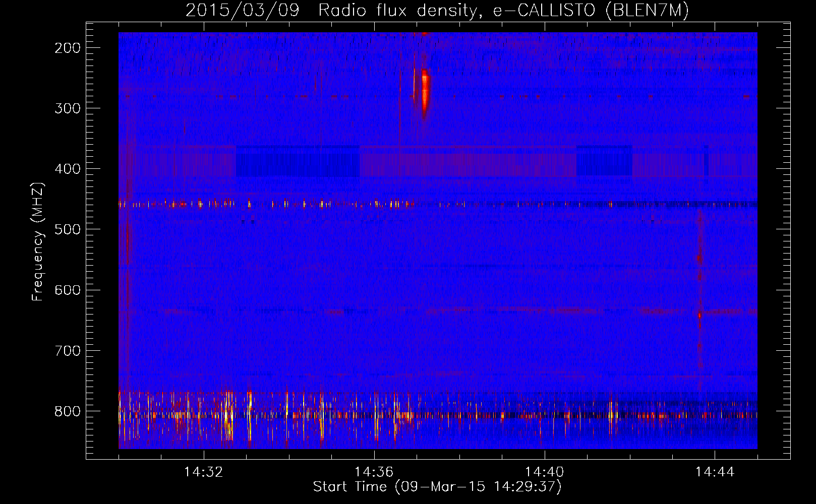Click the 800 frequency tick label
The image size is (816, 504).
[x=68, y=411]
